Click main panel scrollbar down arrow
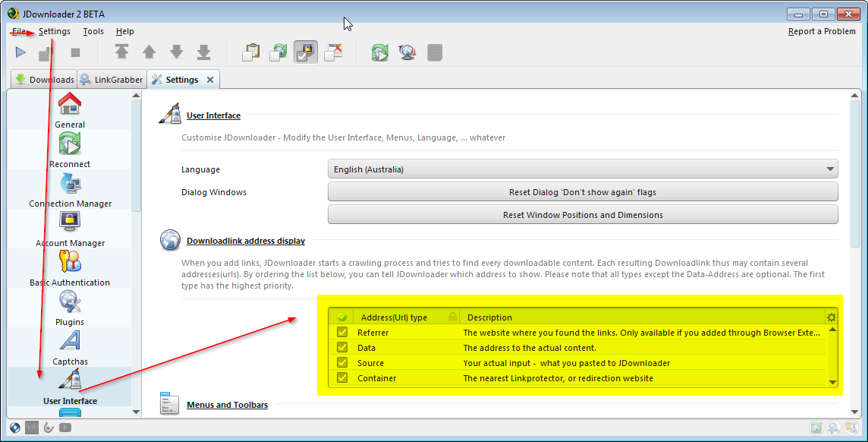 point(854,412)
